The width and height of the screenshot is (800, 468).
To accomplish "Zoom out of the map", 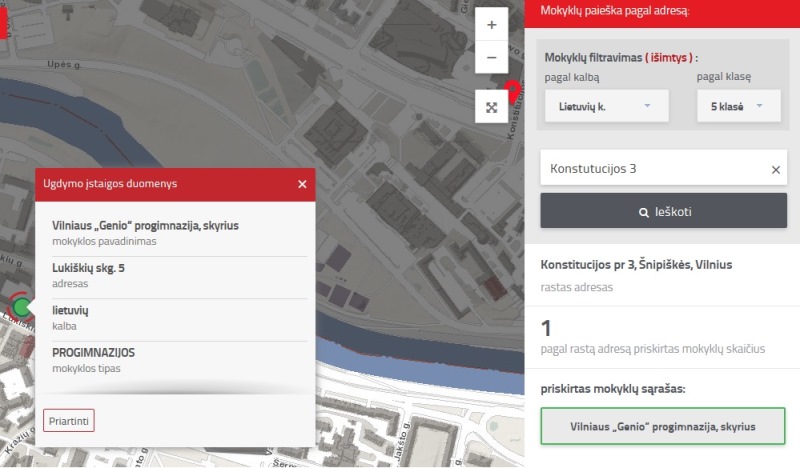I will [491, 57].
